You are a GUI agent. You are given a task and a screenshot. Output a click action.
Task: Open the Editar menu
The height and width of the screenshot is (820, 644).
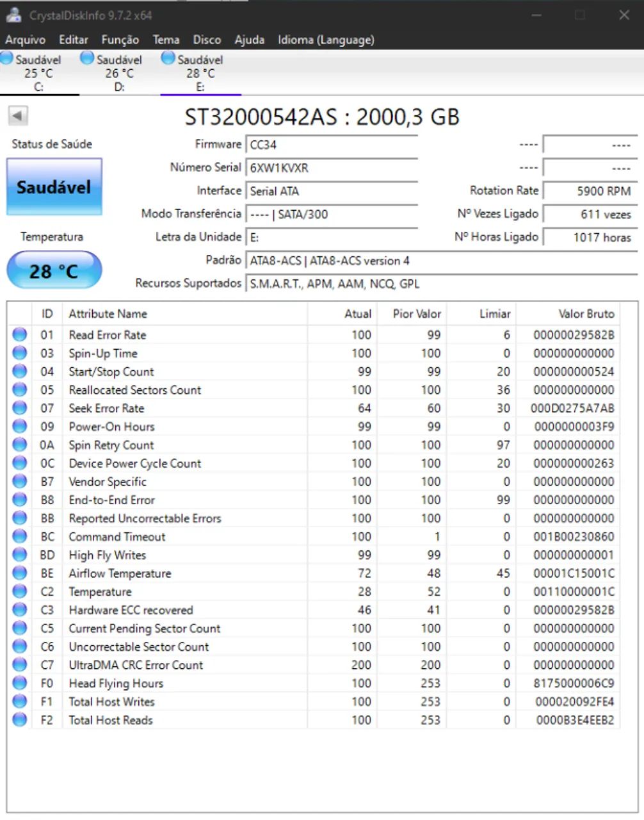pyautogui.click(x=74, y=40)
